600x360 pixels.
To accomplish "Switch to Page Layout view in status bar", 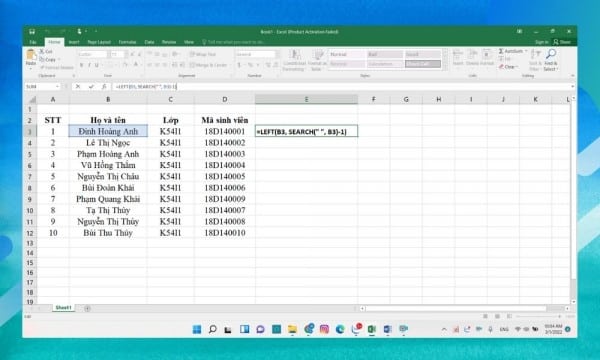I will pos(497,316).
